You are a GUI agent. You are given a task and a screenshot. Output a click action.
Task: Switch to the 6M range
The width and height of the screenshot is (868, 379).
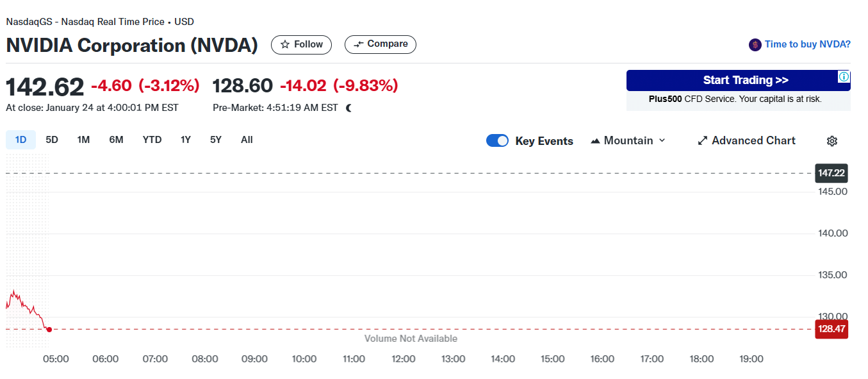coord(116,140)
